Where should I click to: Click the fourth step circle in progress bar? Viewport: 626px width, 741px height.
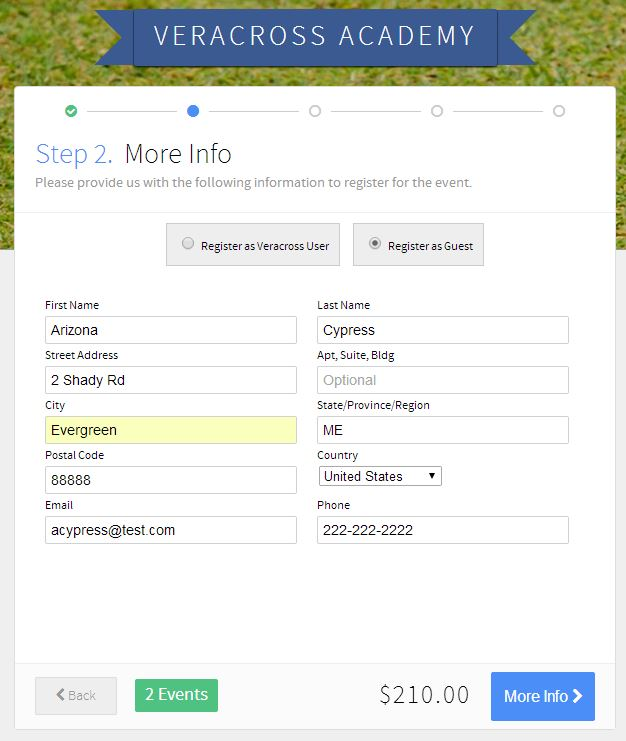click(x=437, y=111)
